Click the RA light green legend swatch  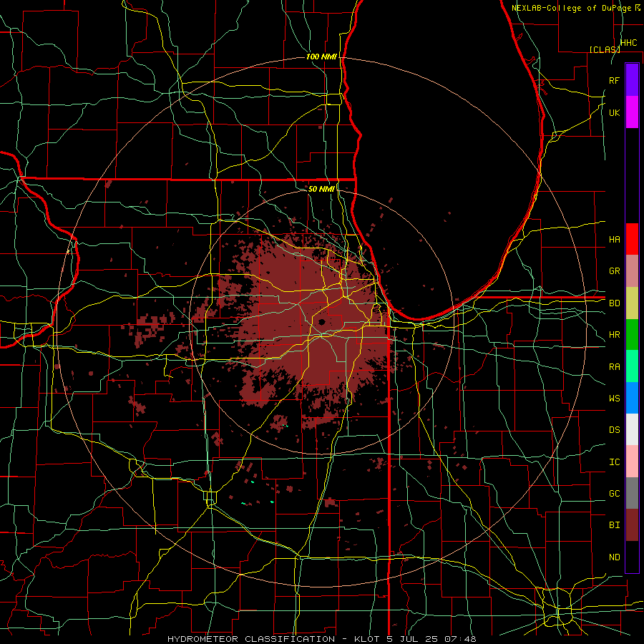point(632,366)
